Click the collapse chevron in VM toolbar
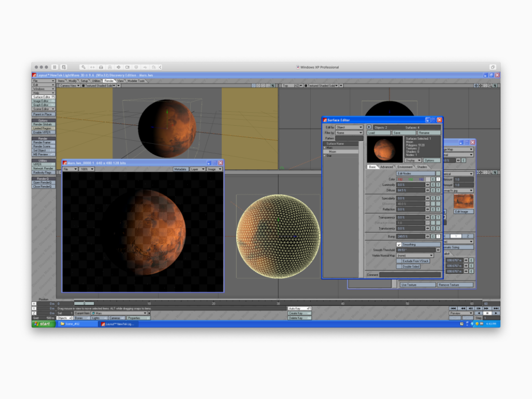Screen dimensions: 532x399 click(161, 67)
